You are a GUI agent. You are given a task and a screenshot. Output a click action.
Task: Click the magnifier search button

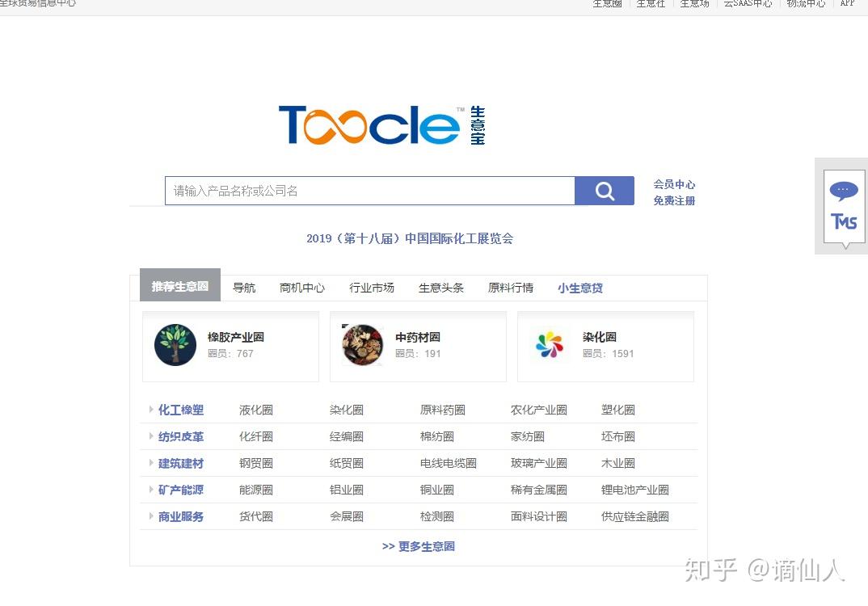pos(605,191)
